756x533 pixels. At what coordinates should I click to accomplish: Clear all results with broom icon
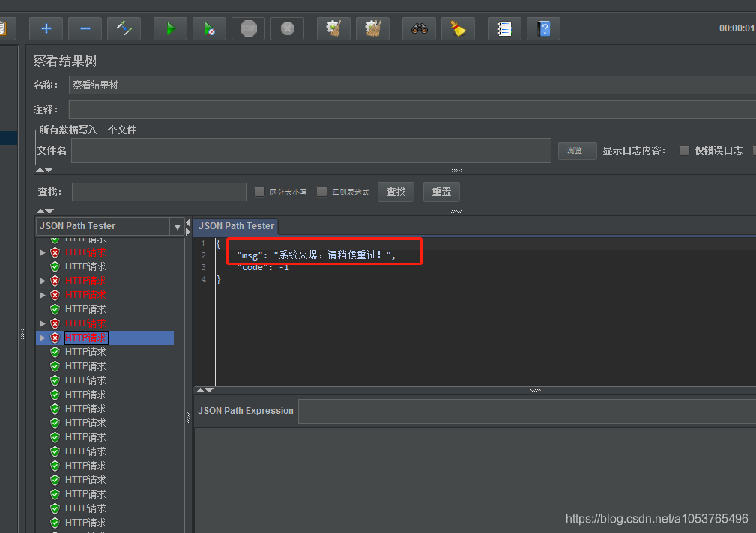458,28
